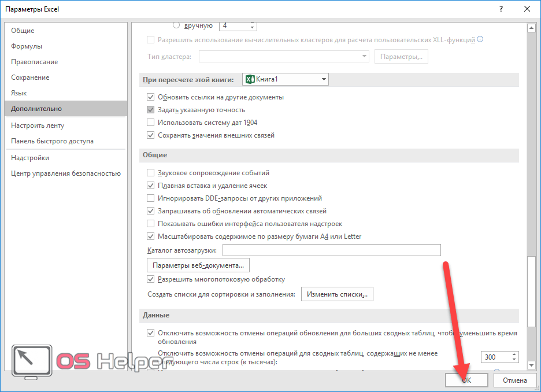Open Центр управления безопасностью category

coord(66,173)
